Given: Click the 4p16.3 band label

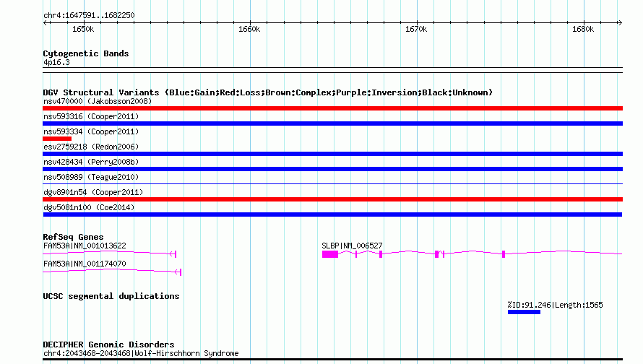Looking at the screenshot, I should coord(56,62).
